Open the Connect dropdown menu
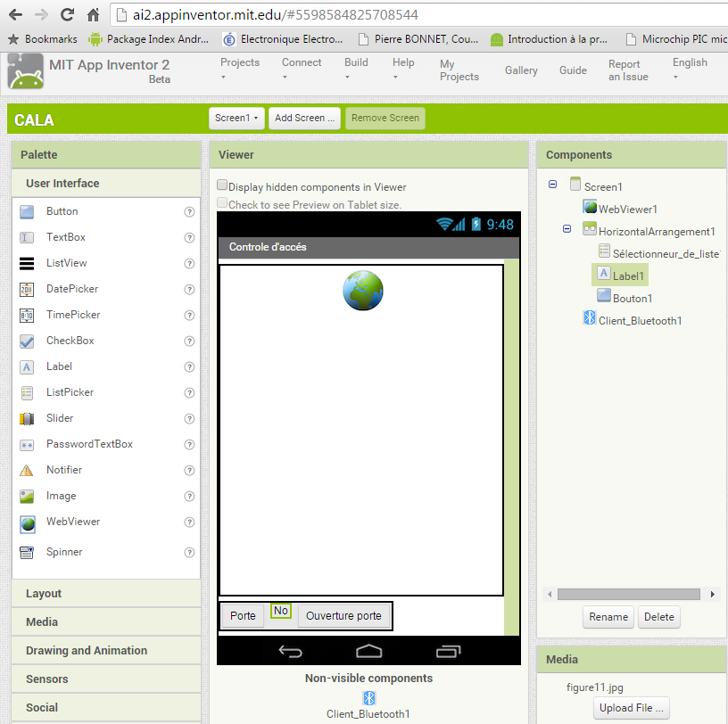The height and width of the screenshot is (724, 728). (302, 69)
